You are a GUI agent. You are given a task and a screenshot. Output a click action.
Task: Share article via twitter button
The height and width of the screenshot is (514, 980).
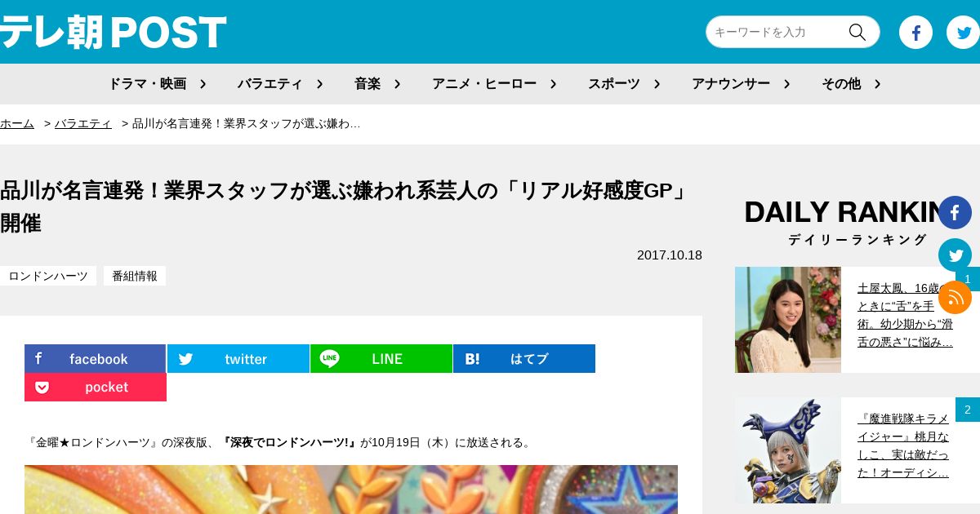238,358
